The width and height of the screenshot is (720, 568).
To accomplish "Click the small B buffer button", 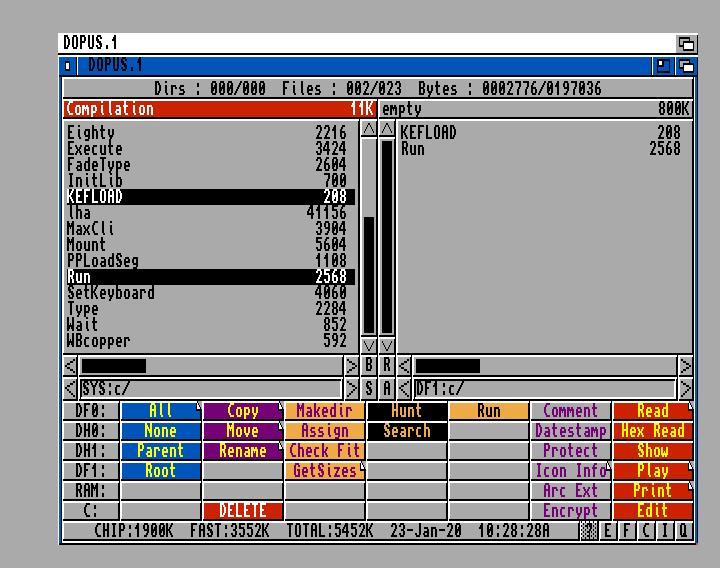I will [369, 367].
